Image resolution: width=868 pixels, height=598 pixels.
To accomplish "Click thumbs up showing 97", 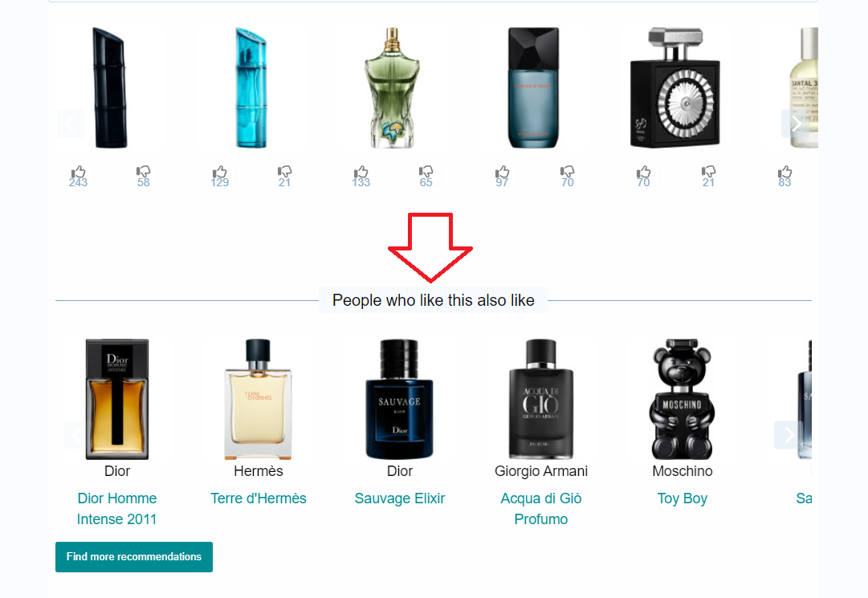I will tap(502, 176).
